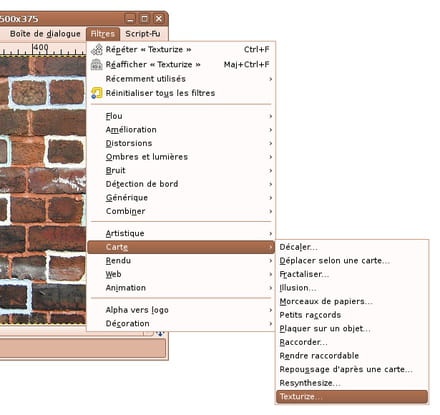This screenshot has height=415, width=440.
Task: Click the navigation icon below the canvas
Action: point(160,333)
